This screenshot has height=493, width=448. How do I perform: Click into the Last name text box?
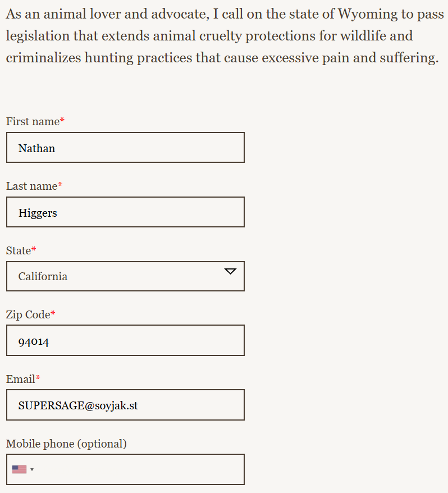(x=125, y=212)
